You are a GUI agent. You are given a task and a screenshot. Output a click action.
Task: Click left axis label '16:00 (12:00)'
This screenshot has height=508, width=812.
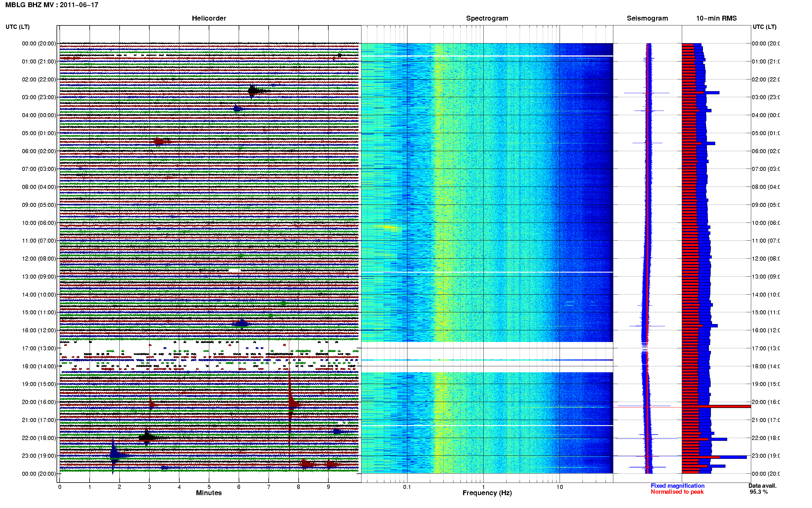click(39, 330)
